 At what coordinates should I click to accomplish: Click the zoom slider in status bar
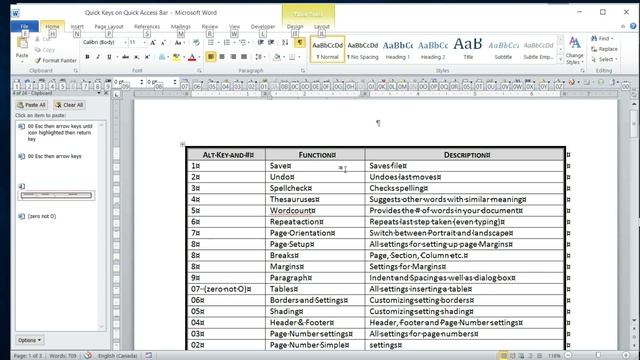pyautogui.click(x=598, y=356)
